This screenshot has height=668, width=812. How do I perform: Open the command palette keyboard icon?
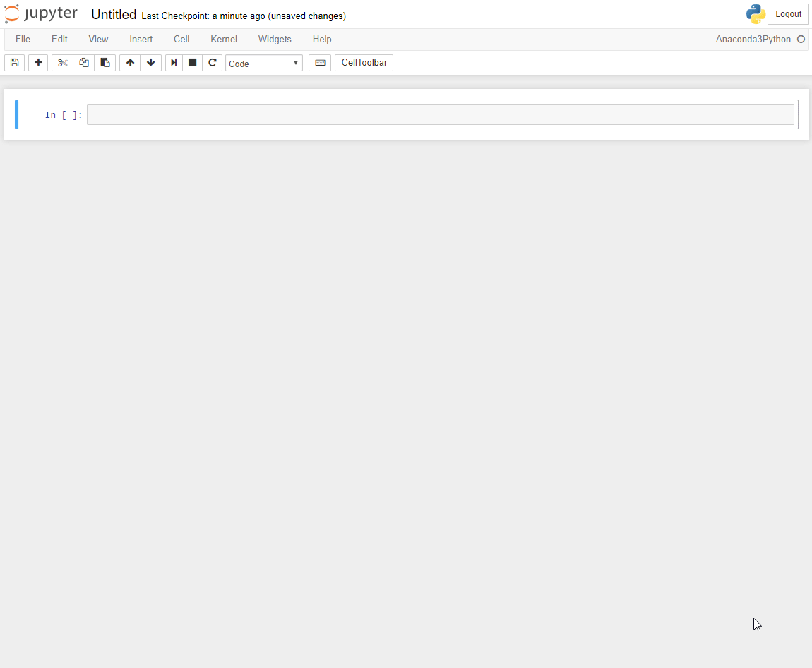320,63
